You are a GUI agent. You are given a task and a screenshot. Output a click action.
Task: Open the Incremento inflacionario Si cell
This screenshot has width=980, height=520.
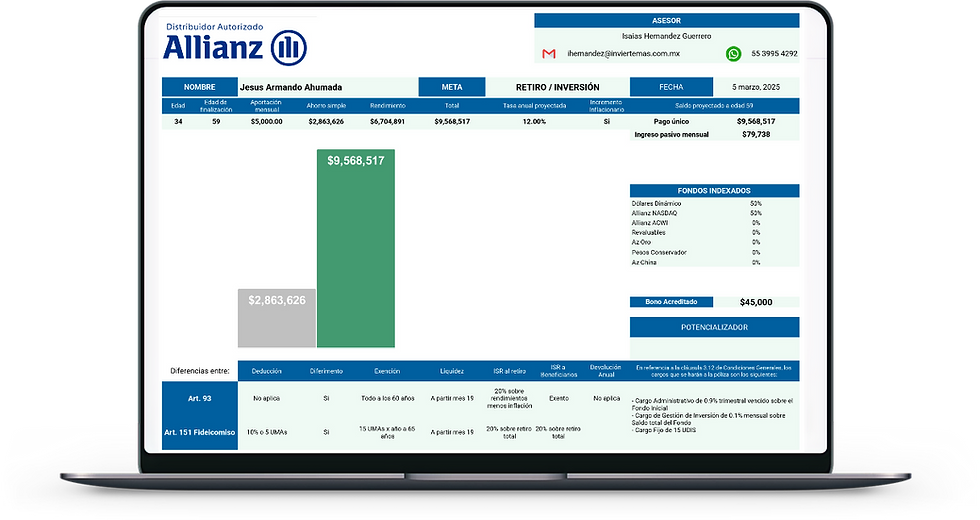point(606,121)
